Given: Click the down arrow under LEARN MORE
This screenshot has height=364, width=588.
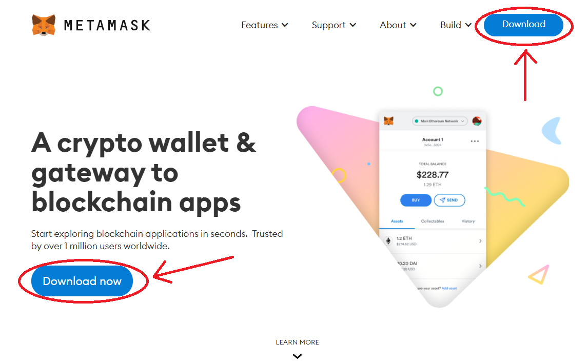Looking at the screenshot, I should click(x=298, y=356).
